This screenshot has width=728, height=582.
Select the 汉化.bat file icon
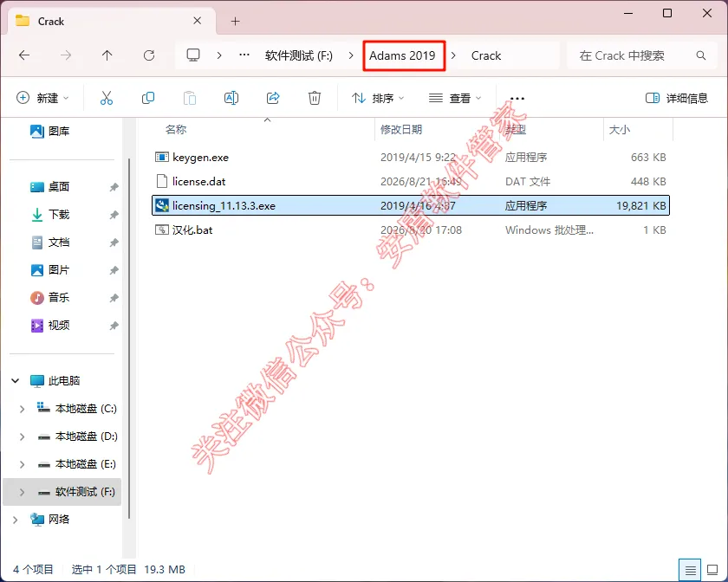(x=161, y=230)
